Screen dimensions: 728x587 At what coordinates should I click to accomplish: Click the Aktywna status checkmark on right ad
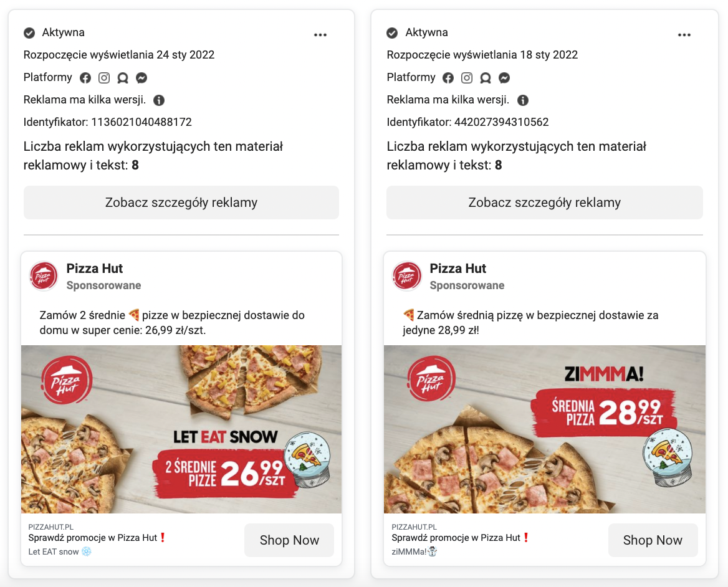392,33
